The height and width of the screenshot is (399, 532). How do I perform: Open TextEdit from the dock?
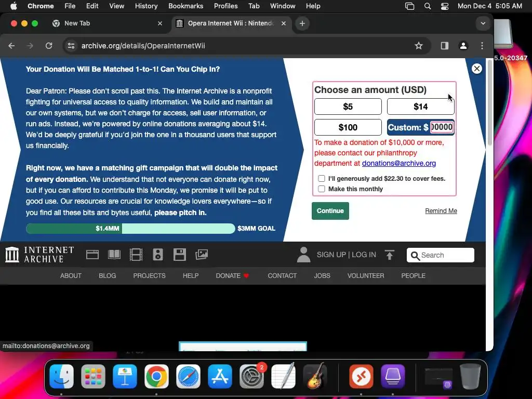tap(284, 377)
